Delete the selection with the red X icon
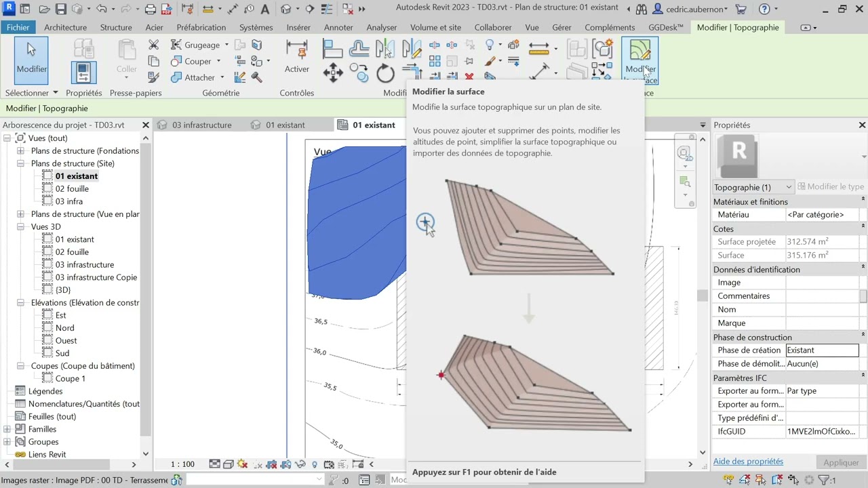Screen dimensions: 868x488 click(x=469, y=77)
